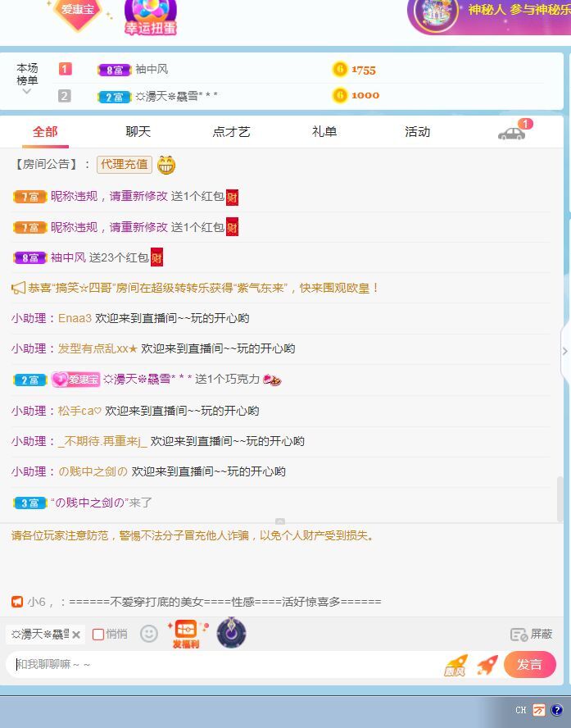Click username 发型有点乱xx★
The height and width of the screenshot is (728, 571).
pyautogui.click(x=97, y=348)
